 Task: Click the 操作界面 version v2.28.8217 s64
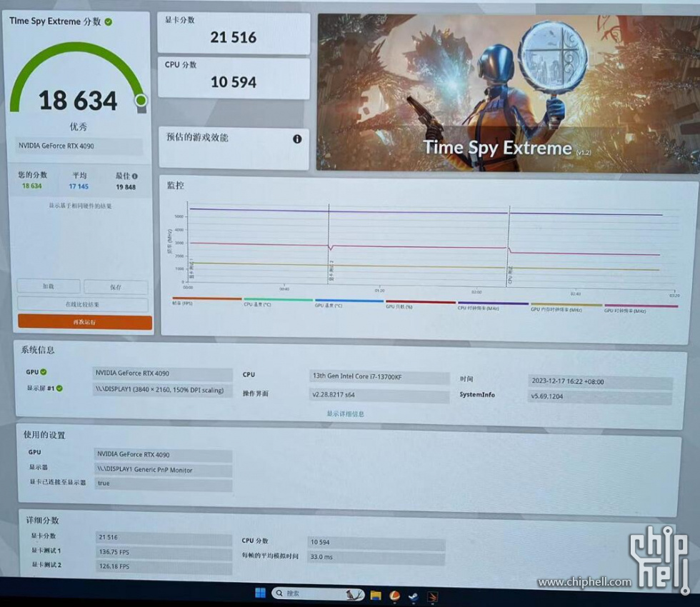379,395
